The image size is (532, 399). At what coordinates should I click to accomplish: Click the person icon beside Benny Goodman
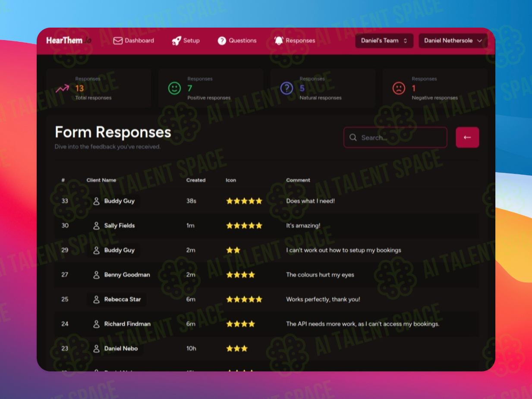(x=96, y=275)
